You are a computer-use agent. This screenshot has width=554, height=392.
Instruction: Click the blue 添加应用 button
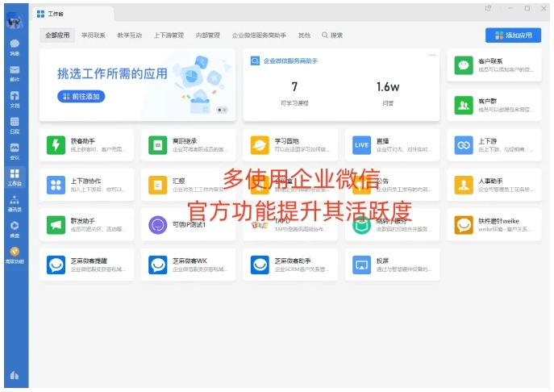(513, 35)
